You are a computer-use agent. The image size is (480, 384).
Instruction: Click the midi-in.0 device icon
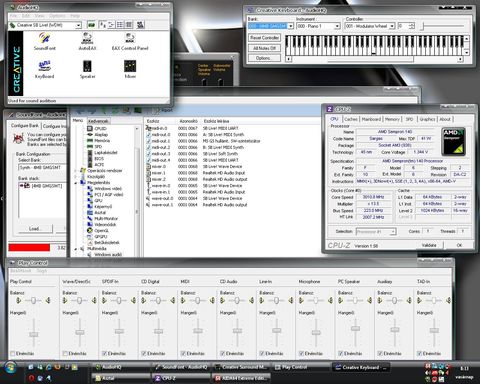click(x=149, y=128)
